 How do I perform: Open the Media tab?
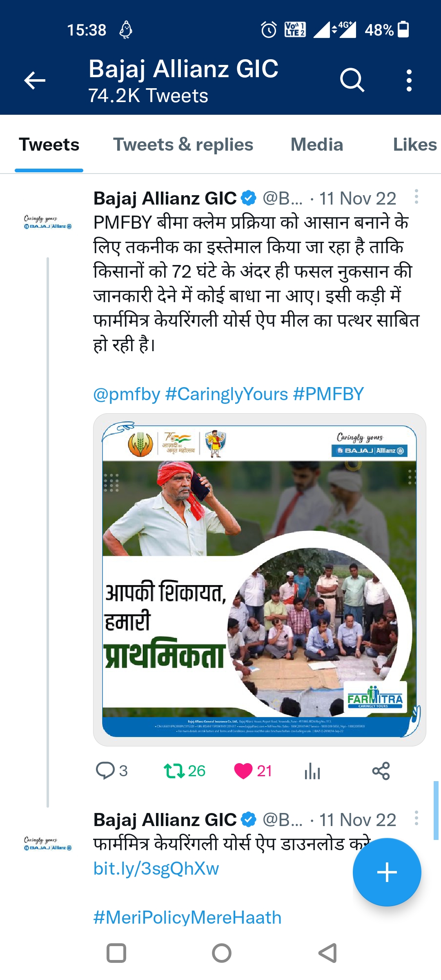coord(316,145)
